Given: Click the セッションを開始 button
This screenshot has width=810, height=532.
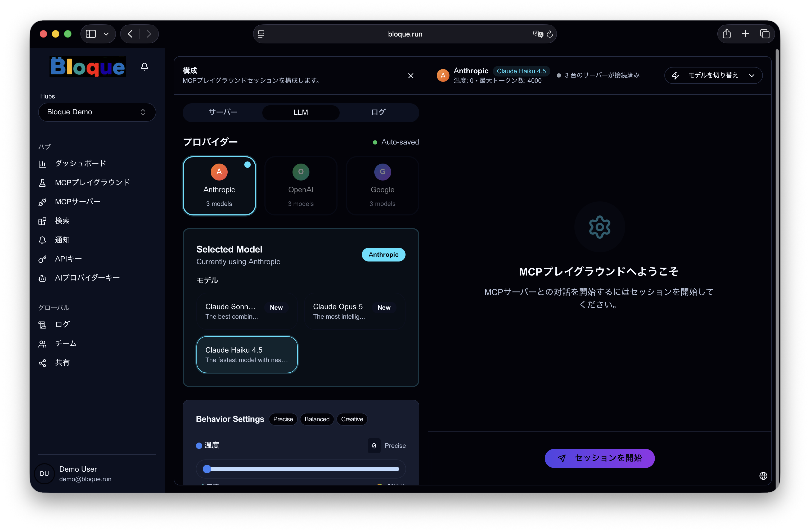Looking at the screenshot, I should tap(599, 458).
